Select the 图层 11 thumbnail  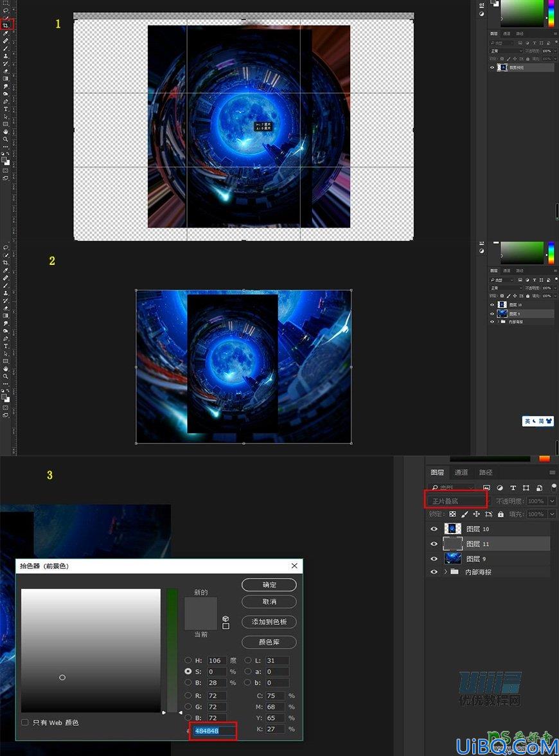[452, 544]
